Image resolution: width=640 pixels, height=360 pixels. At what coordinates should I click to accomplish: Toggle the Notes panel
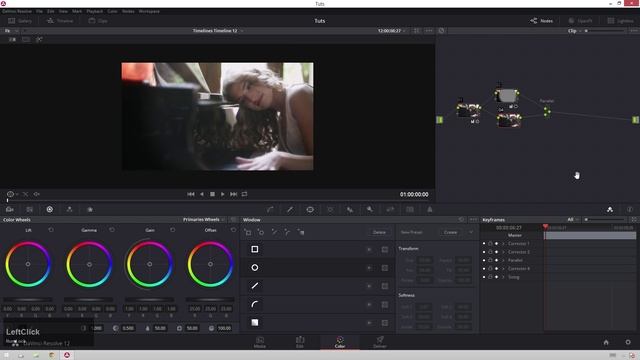(541, 20)
